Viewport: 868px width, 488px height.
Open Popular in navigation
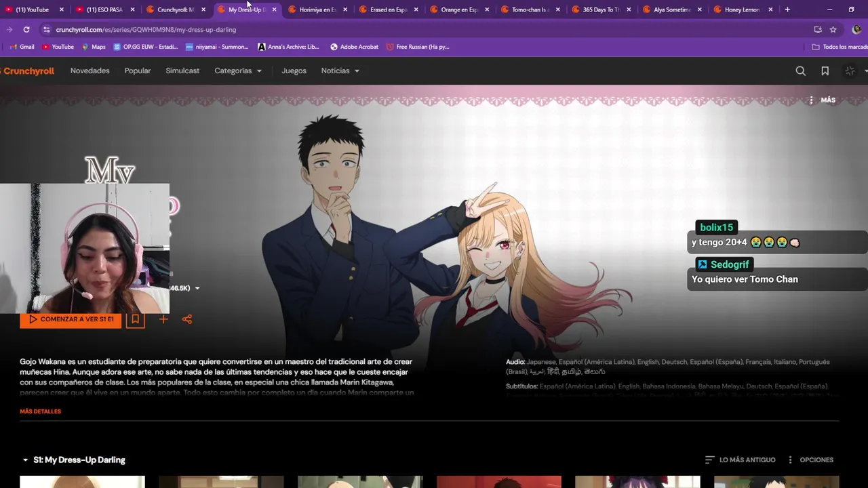point(138,70)
